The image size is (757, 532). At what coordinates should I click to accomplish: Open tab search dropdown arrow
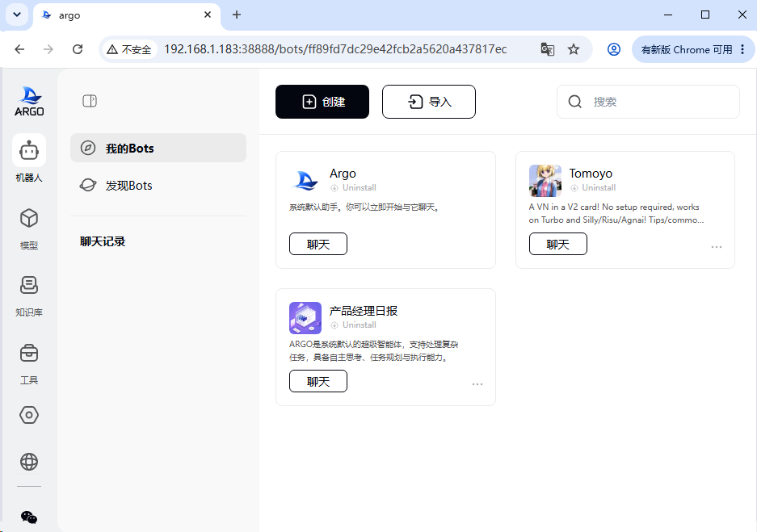pyautogui.click(x=17, y=15)
